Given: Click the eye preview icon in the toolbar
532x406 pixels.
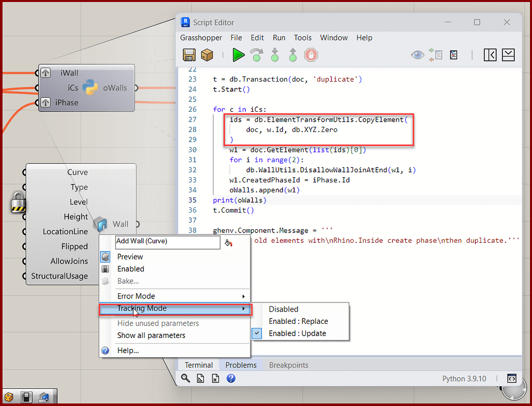Looking at the screenshot, I should pos(417,55).
